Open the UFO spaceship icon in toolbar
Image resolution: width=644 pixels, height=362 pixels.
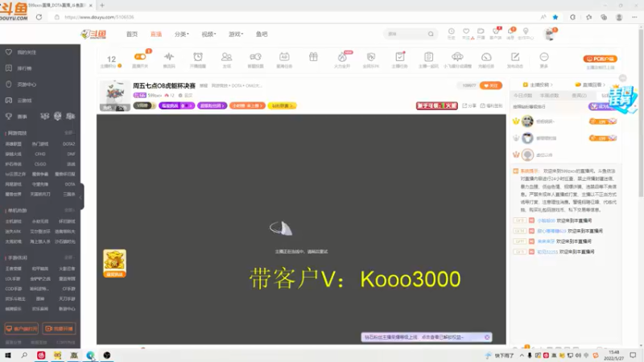(x=457, y=56)
